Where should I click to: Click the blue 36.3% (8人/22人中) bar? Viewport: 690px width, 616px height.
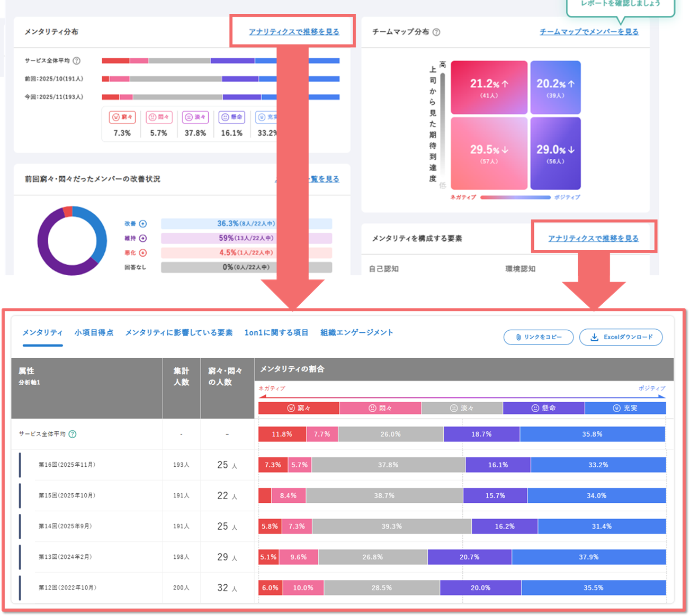coord(246,224)
